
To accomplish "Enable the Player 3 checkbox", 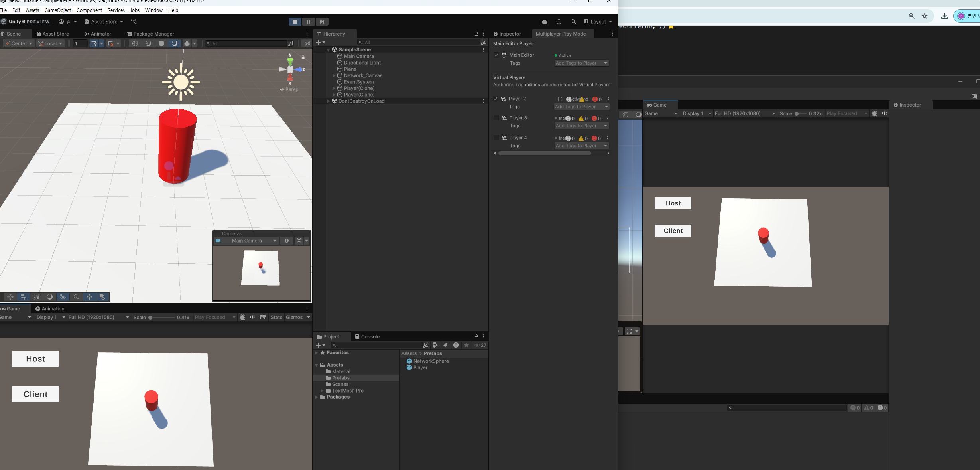I will pos(496,118).
